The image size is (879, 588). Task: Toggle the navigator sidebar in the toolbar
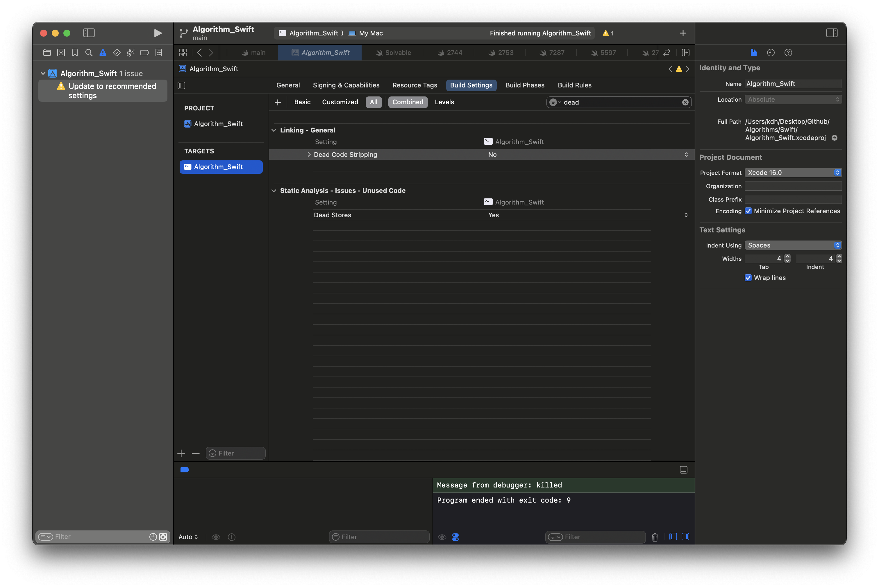(x=89, y=33)
